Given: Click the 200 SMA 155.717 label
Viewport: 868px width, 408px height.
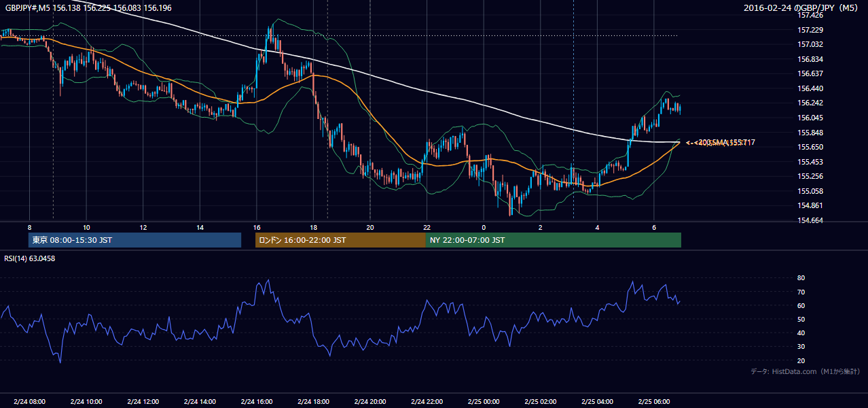Looking at the screenshot, I should [726, 142].
